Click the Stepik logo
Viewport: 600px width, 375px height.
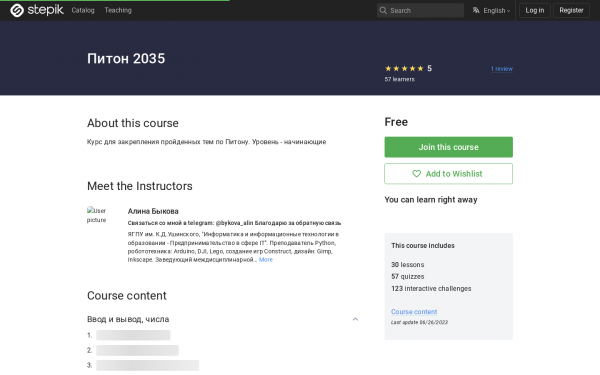37,10
